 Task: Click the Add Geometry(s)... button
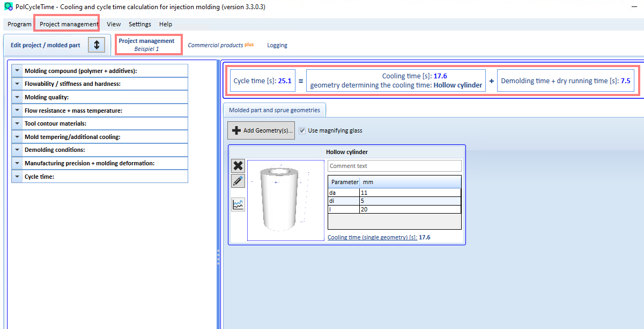click(x=261, y=130)
